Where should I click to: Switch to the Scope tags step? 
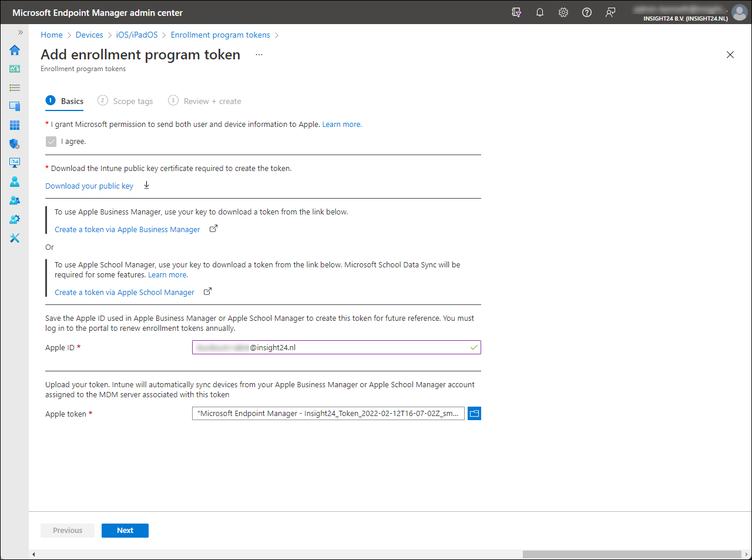tap(125, 101)
